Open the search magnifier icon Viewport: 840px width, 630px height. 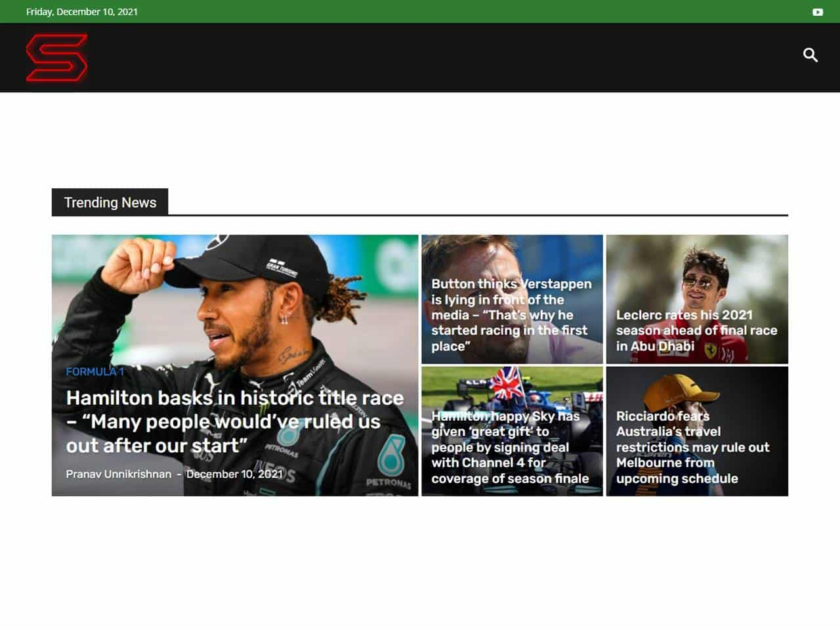pyautogui.click(x=810, y=55)
